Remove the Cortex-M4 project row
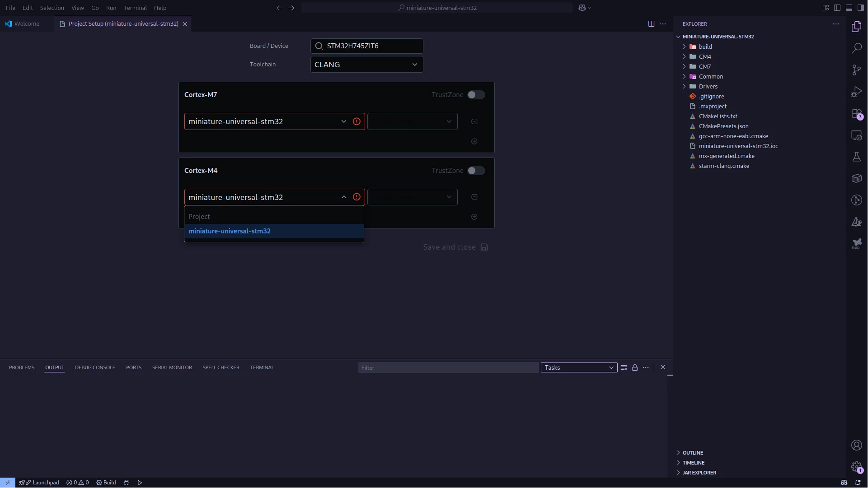 (x=474, y=197)
